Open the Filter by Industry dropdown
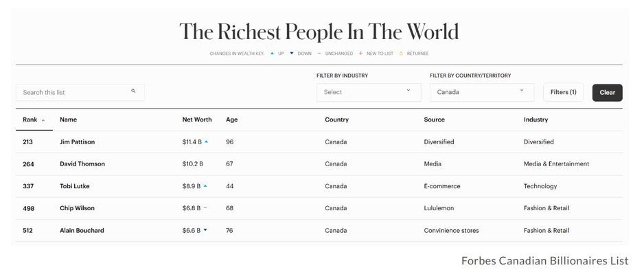This screenshot has width=644, height=272. pos(369,92)
